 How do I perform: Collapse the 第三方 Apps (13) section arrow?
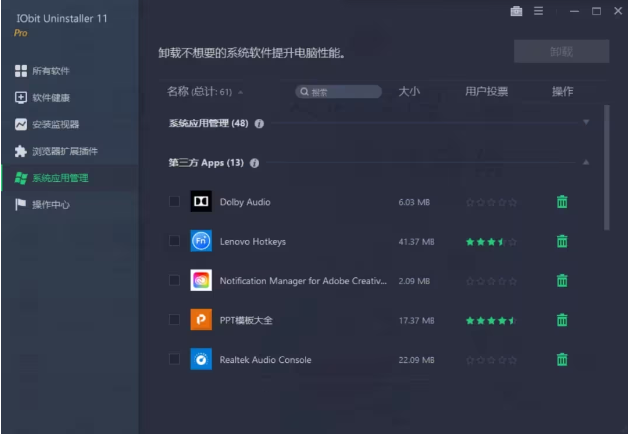pyautogui.click(x=586, y=162)
